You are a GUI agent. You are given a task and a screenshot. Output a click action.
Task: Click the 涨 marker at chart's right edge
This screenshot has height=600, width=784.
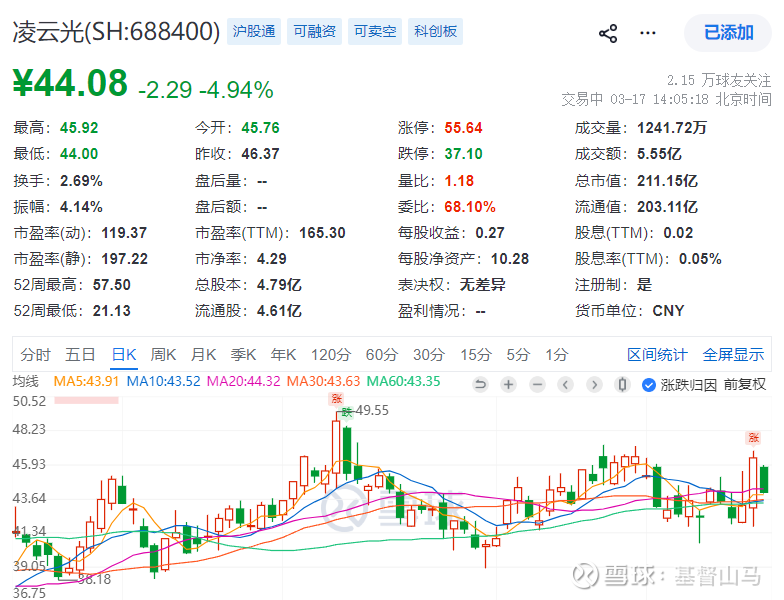pyautogui.click(x=754, y=438)
